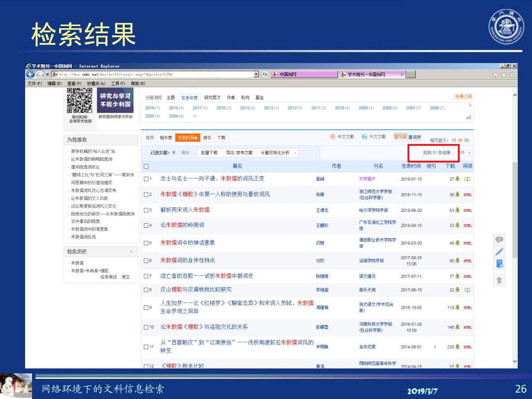The height and width of the screenshot is (399, 532).
Task: Go to next results page arrow
Action: [469, 153]
